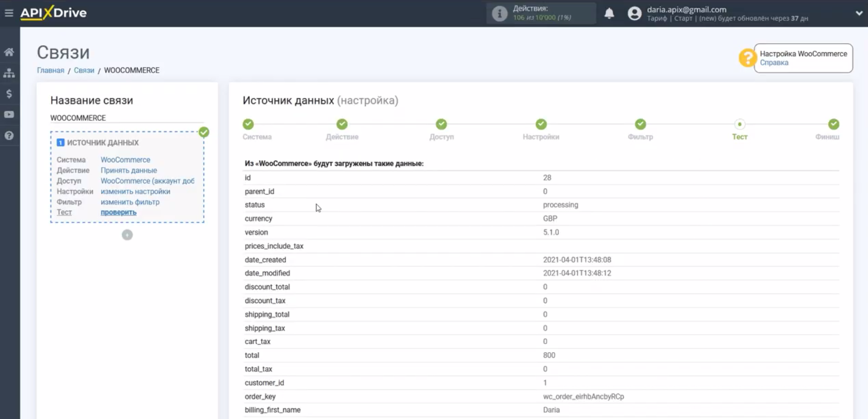Select the total value 800

pos(549,355)
